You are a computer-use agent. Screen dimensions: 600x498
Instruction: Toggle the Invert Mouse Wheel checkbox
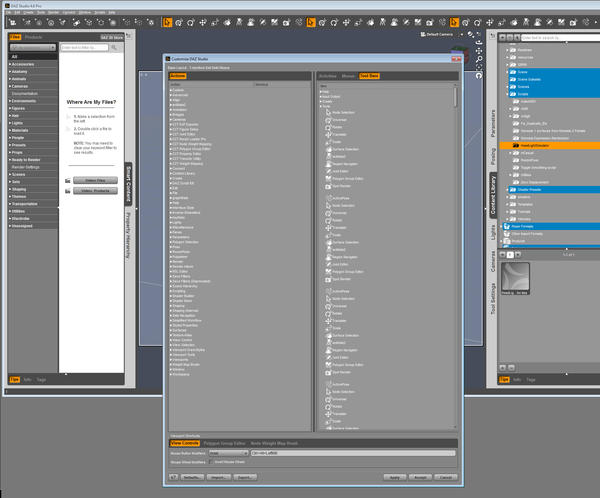click(211, 462)
